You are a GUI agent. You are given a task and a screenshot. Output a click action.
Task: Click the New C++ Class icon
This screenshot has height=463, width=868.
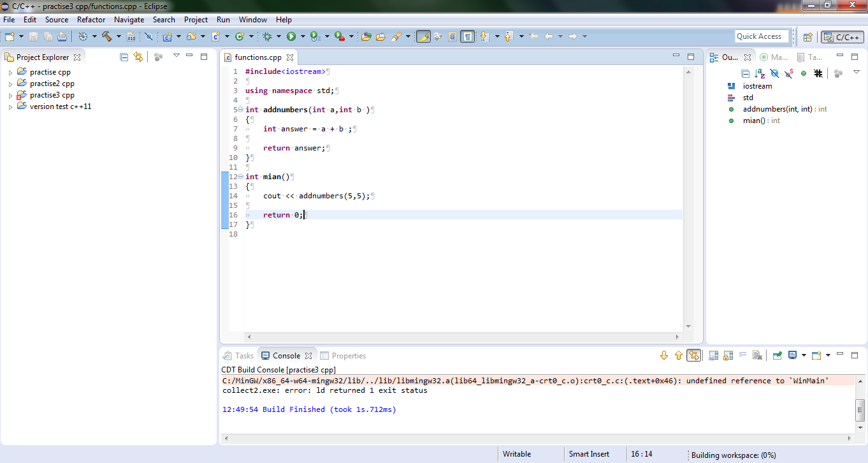point(240,36)
